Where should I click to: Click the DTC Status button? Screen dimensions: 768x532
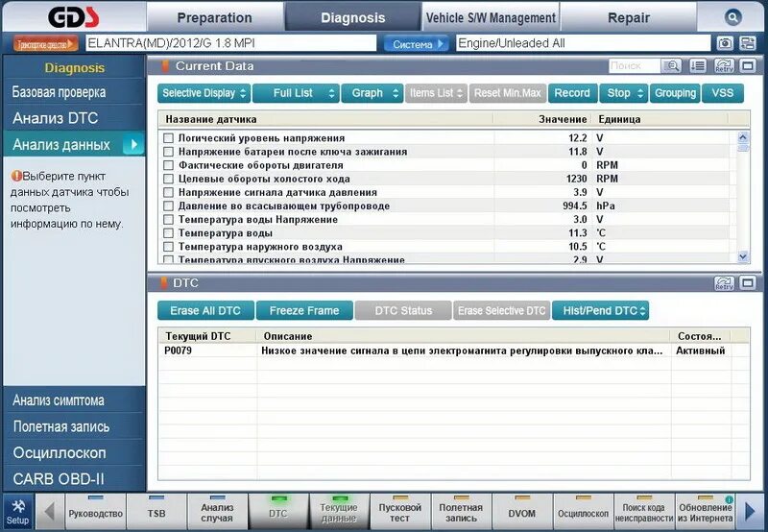click(x=403, y=310)
